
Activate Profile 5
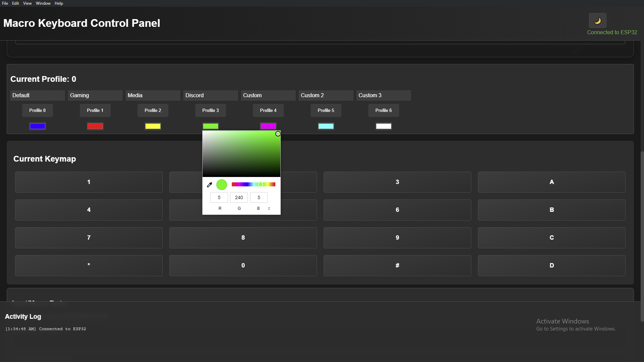tap(326, 110)
